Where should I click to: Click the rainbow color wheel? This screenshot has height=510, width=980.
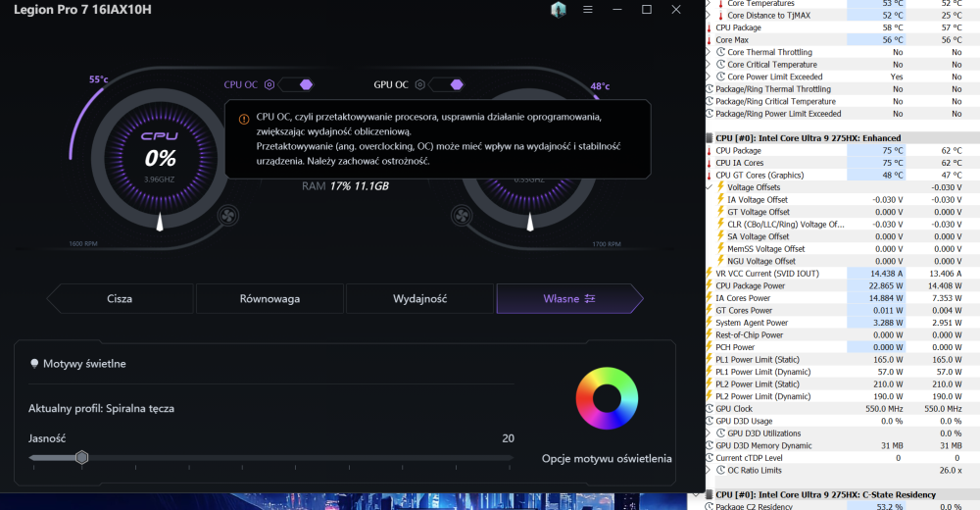(x=607, y=398)
